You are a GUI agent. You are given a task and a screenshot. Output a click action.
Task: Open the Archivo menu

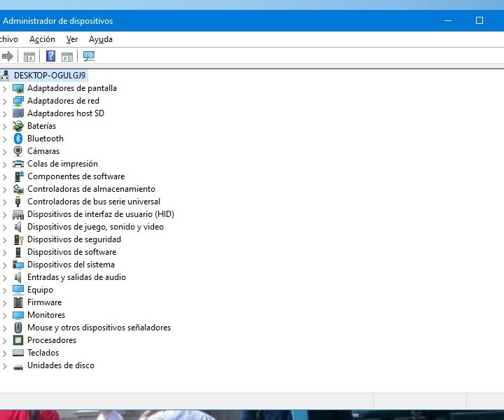(8, 39)
